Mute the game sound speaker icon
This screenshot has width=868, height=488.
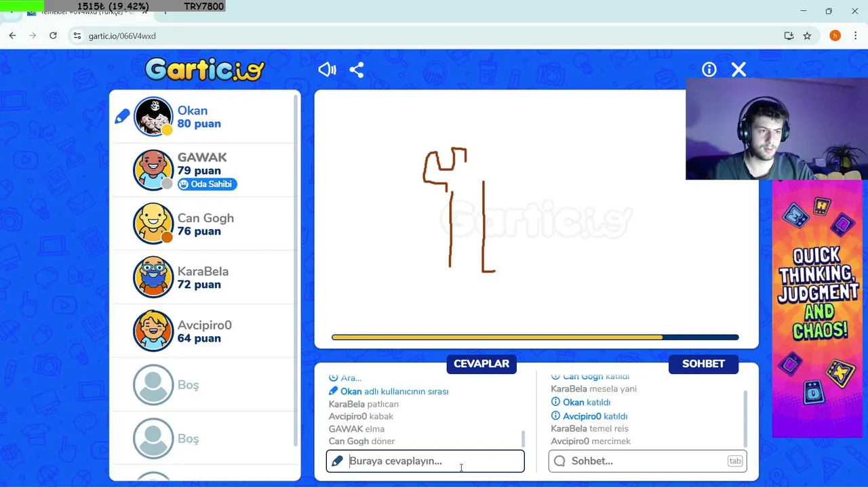[x=327, y=70]
